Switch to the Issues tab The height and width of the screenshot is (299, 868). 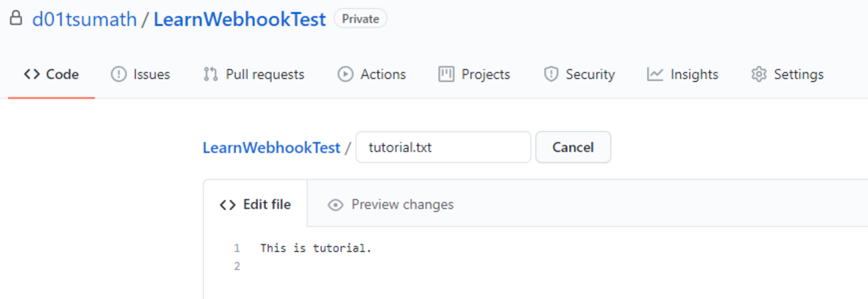coord(140,74)
